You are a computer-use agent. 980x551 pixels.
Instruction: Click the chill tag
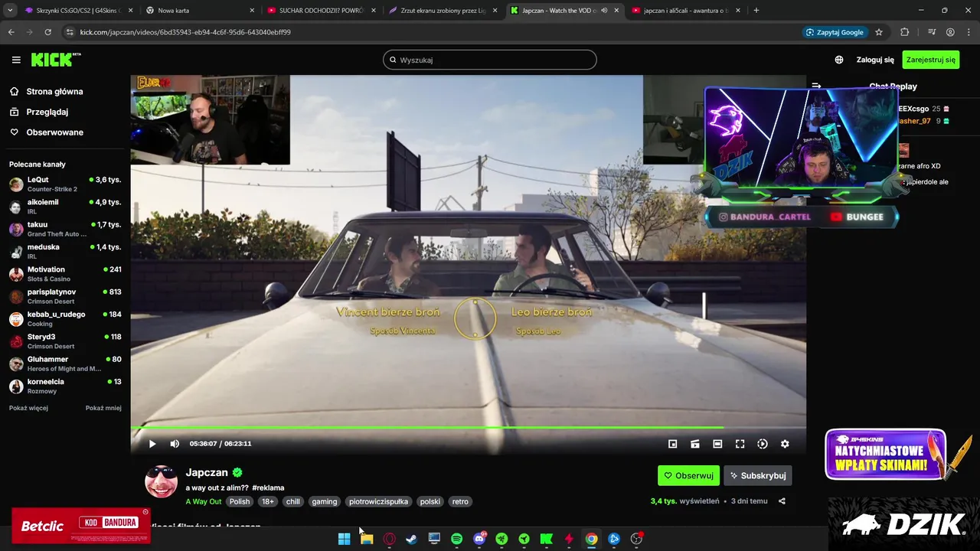293,501
